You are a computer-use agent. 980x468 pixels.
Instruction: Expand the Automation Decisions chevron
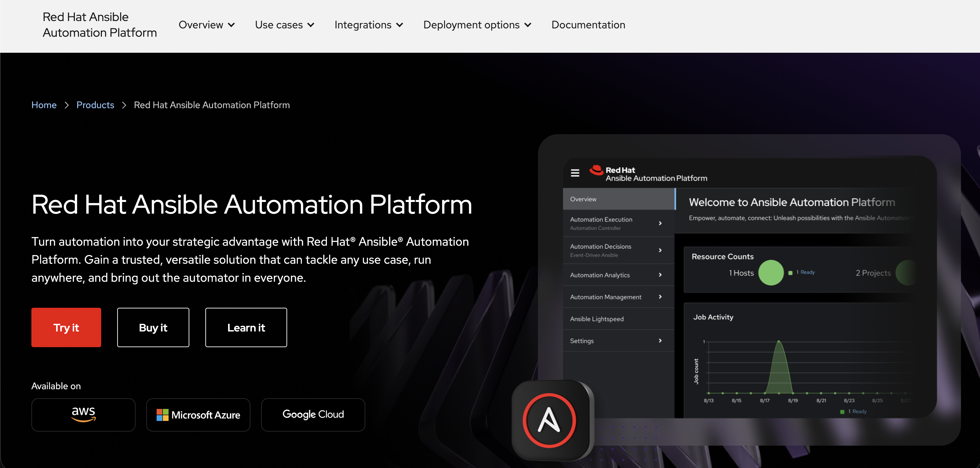660,250
